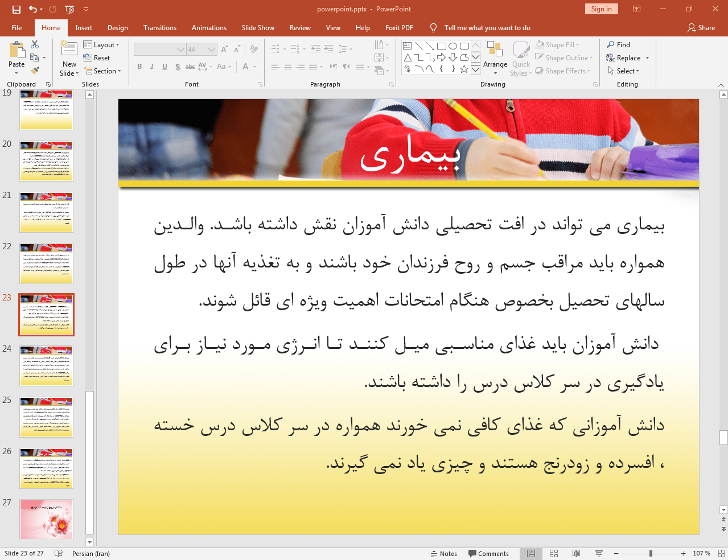Select the Isosceles Triangle shape
The height and width of the screenshot is (560, 728).
pos(408,57)
